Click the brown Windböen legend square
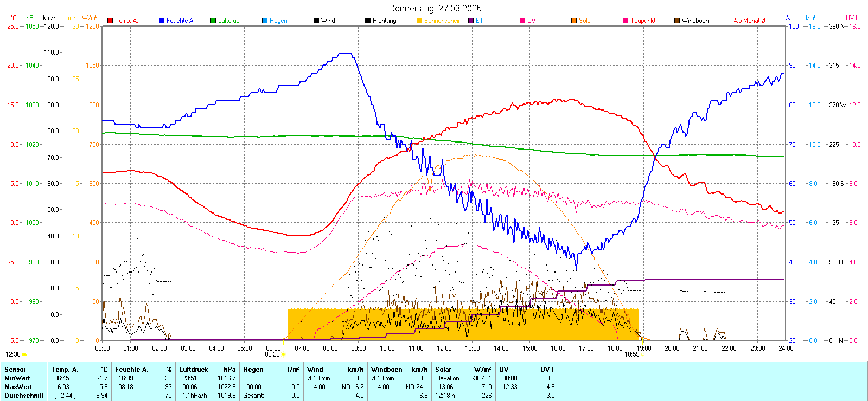Image resolution: width=868 pixels, height=401 pixels. click(x=677, y=21)
